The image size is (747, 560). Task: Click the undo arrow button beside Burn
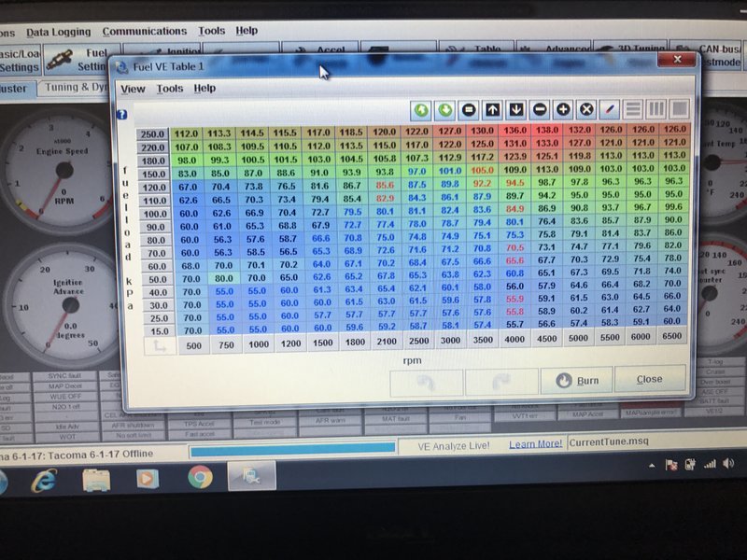click(427, 383)
